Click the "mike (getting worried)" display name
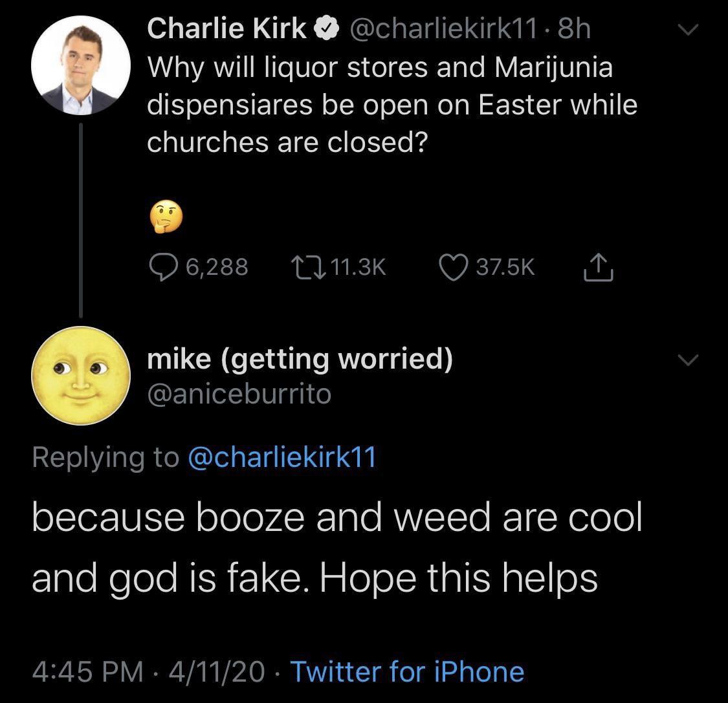 (x=300, y=360)
